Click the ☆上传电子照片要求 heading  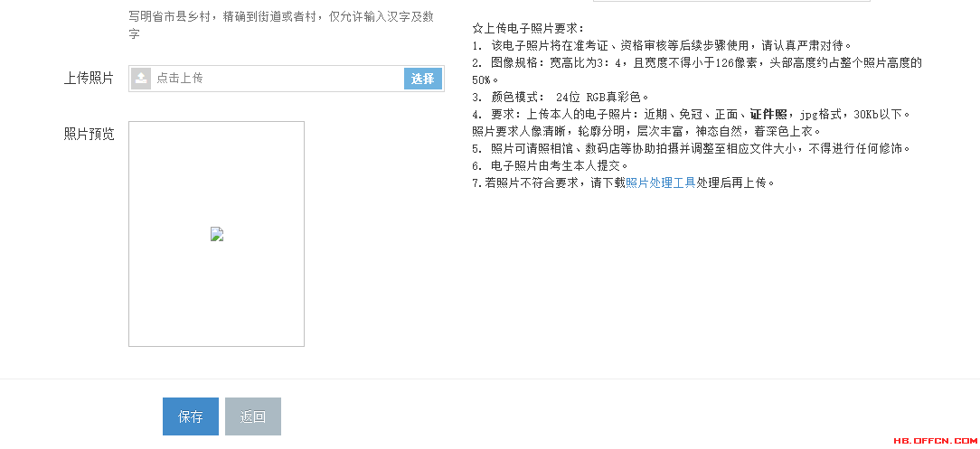coord(527,28)
